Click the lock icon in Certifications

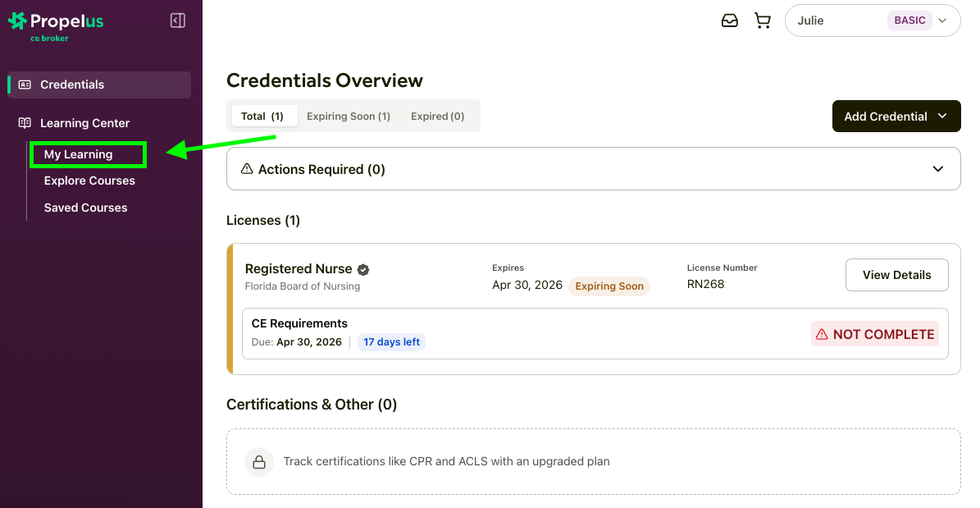click(258, 461)
